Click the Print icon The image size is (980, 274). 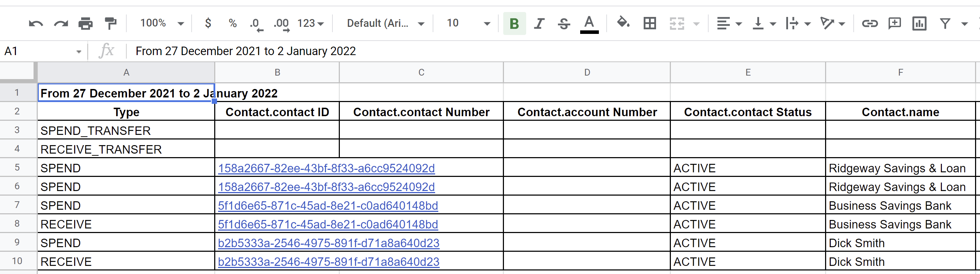coord(85,24)
